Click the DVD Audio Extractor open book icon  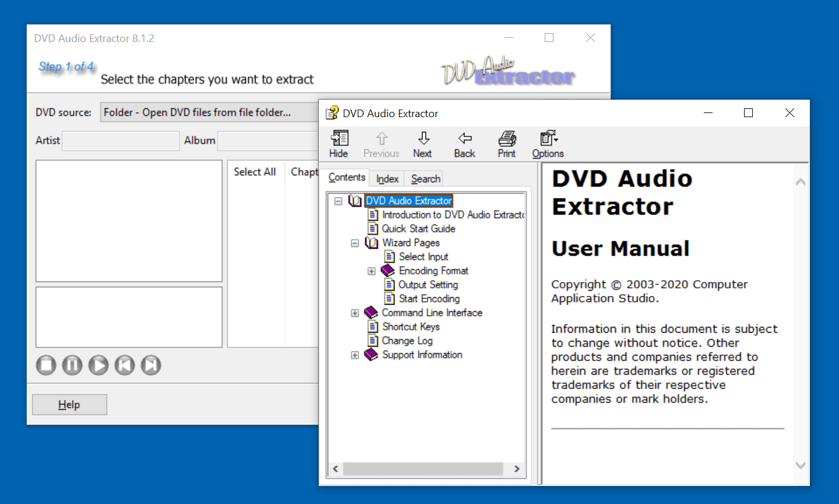[x=355, y=200]
